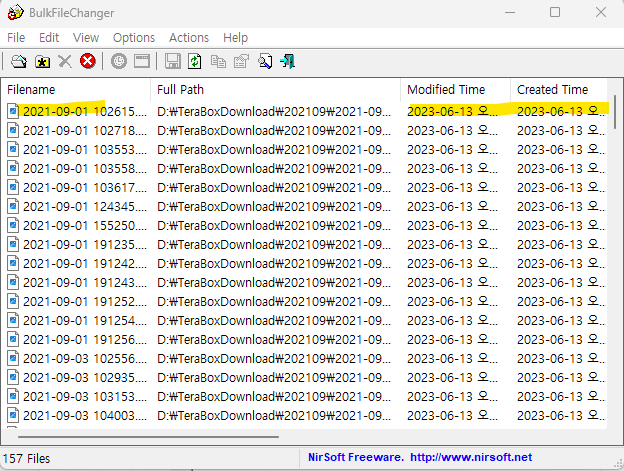Open Change Time/Attributes clock icon
The width and height of the screenshot is (624, 471).
coord(119,62)
